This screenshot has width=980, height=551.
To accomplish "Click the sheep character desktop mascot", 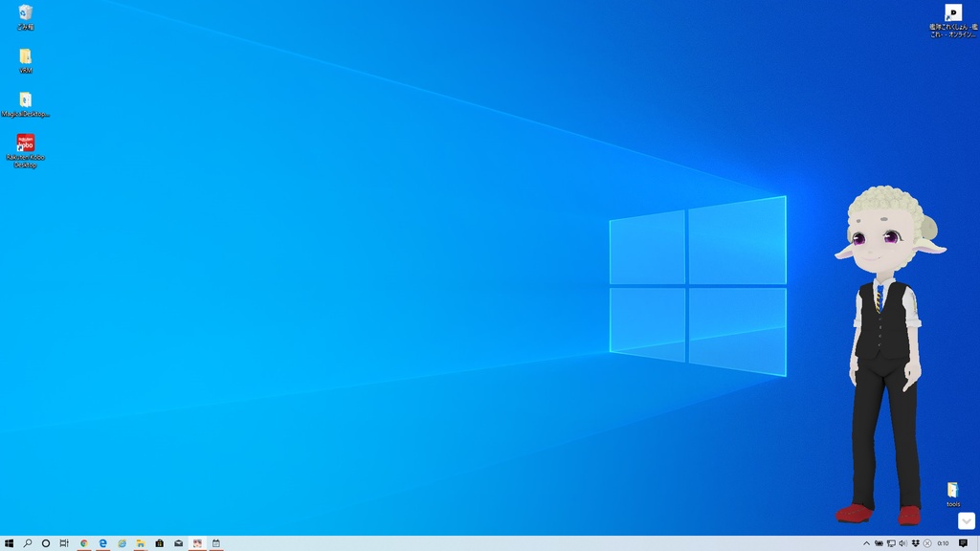I will [x=889, y=355].
